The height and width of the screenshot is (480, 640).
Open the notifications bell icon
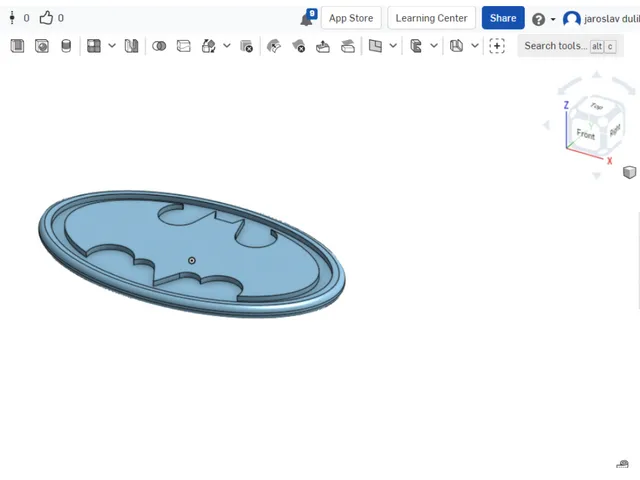pos(307,18)
